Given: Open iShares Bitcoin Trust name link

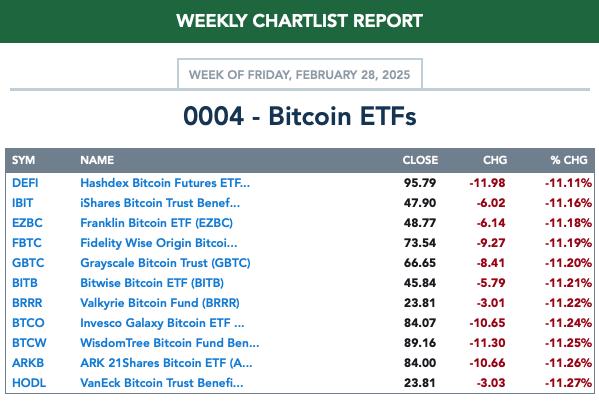Looking at the screenshot, I should pyautogui.click(x=160, y=203).
